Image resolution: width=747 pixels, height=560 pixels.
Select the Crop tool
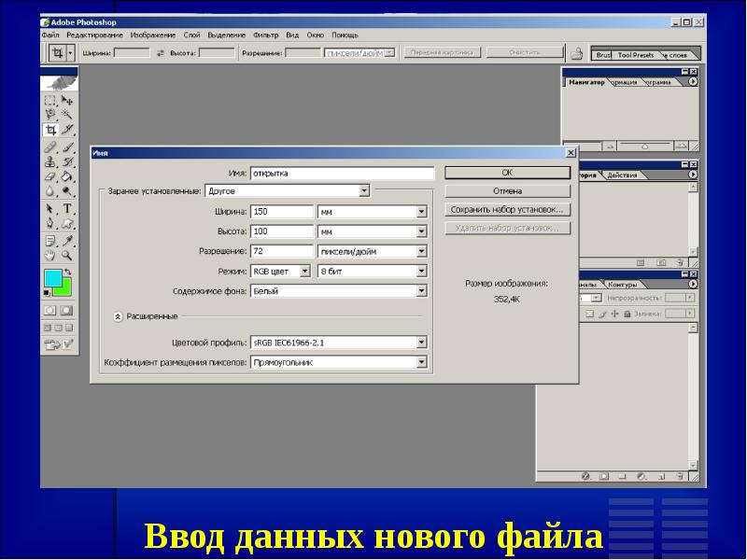[x=49, y=128]
